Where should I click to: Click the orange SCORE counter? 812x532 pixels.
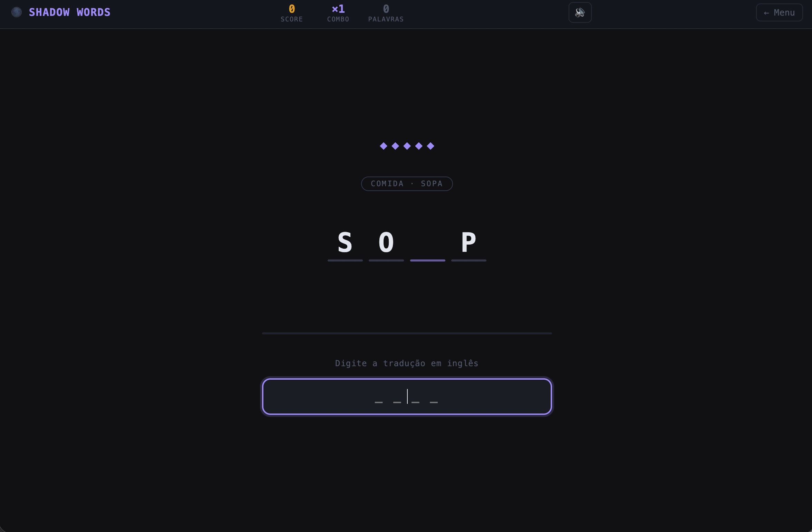(292, 13)
